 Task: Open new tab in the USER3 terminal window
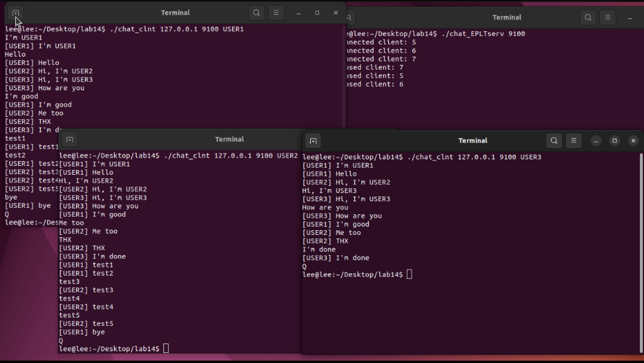[x=313, y=141]
